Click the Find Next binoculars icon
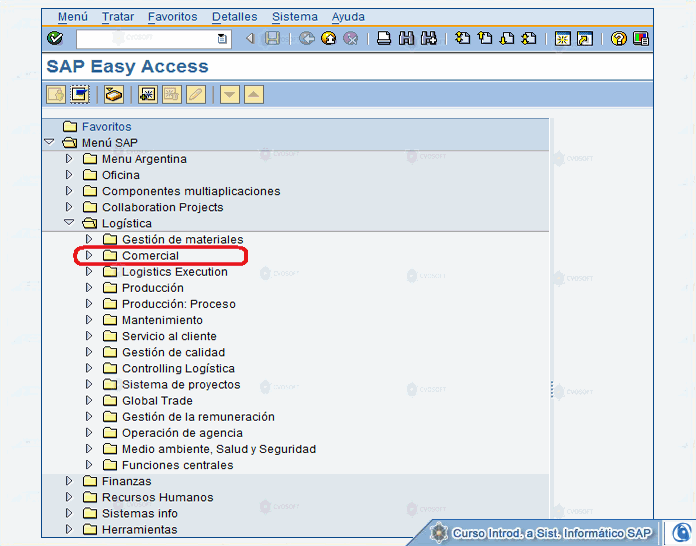The height and width of the screenshot is (546, 696). click(x=429, y=38)
